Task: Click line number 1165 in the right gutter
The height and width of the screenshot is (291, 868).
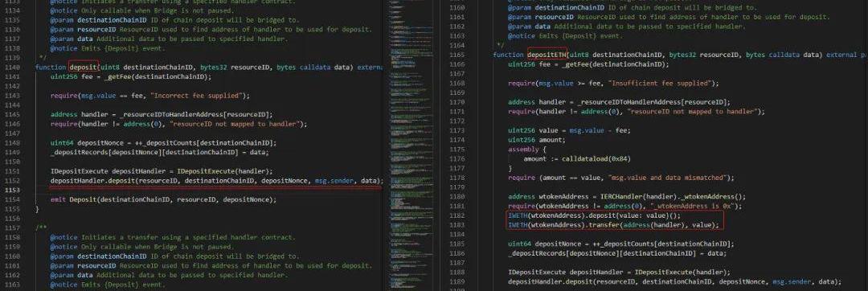Action: coord(457,55)
